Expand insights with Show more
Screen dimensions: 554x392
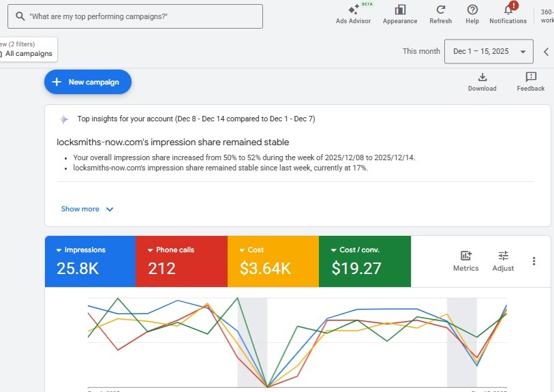click(x=87, y=209)
